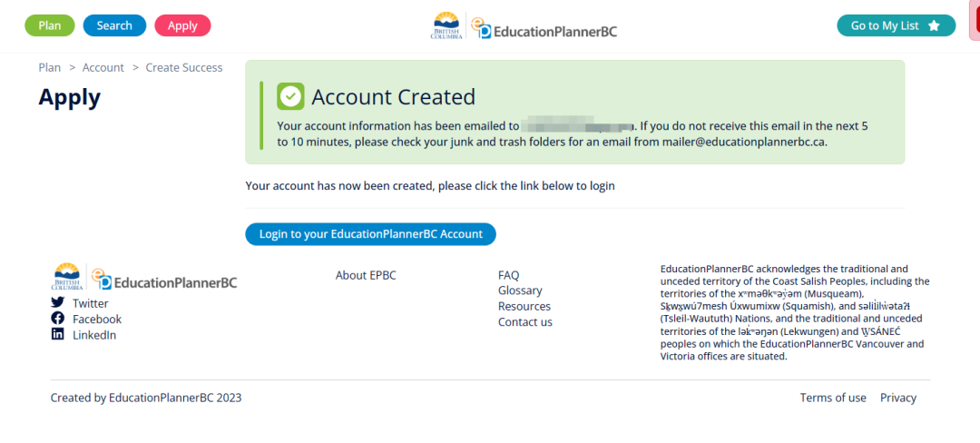Screen dimensions: 980x443
Task: Click the Twitter bird icon in footer
Action: 57,302
